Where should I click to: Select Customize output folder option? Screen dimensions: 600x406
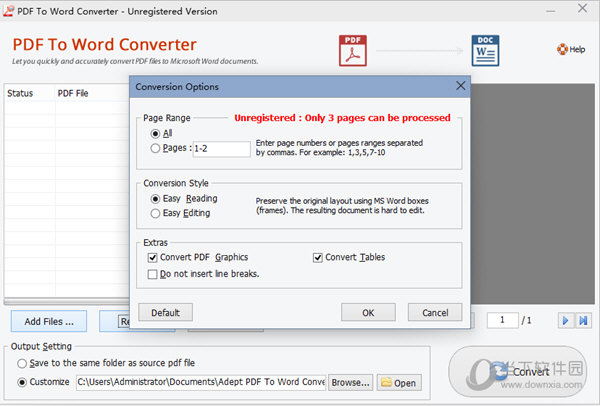point(22,382)
